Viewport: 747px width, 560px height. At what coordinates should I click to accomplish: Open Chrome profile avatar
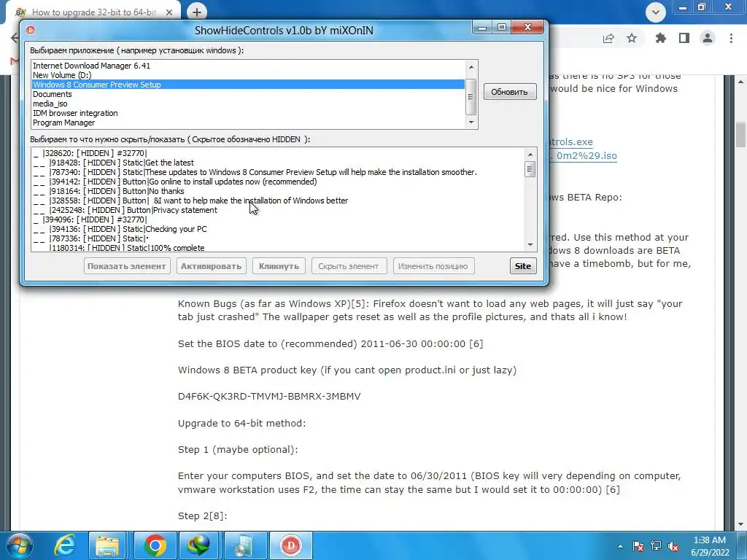[708, 38]
